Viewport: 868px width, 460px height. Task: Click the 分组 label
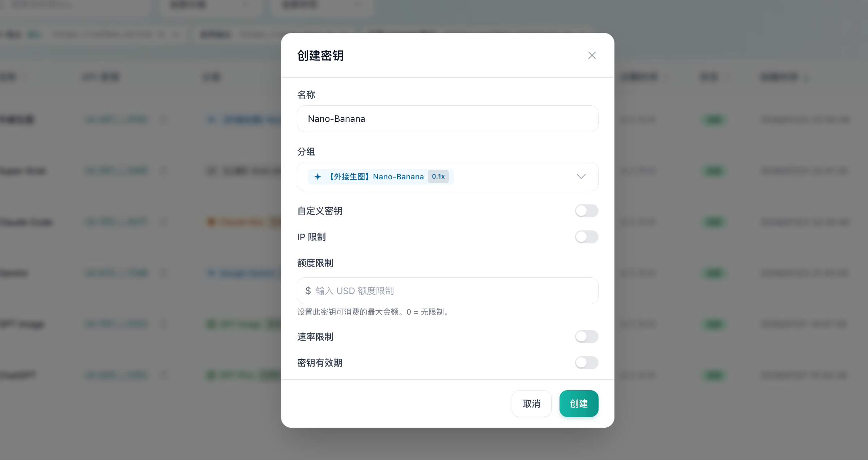pyautogui.click(x=306, y=152)
